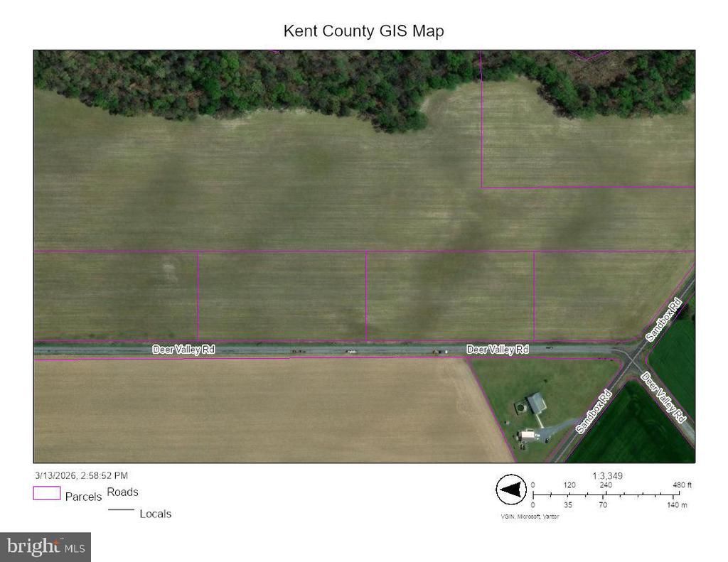Click the Locals road line symbol in legend
728x562 pixels.
point(121,510)
